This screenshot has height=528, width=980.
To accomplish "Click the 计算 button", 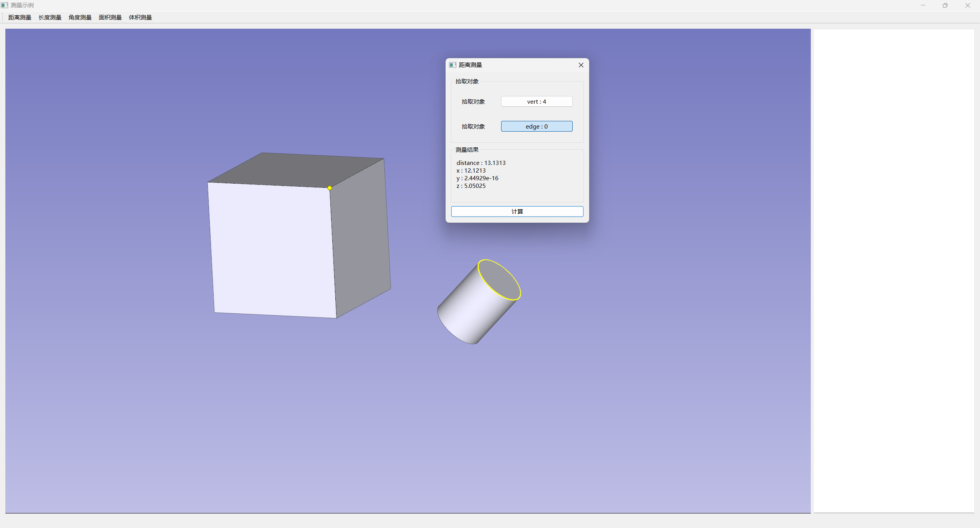I will pyautogui.click(x=517, y=212).
